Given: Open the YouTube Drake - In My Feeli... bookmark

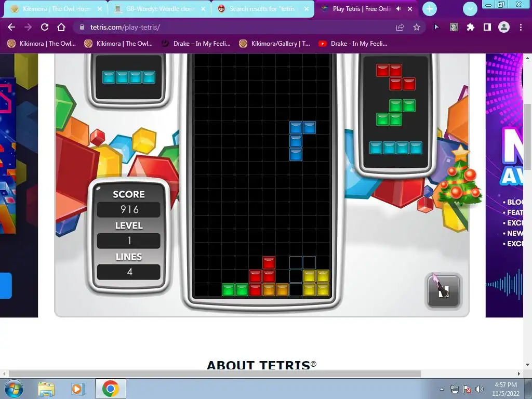Looking at the screenshot, I should [353, 44].
